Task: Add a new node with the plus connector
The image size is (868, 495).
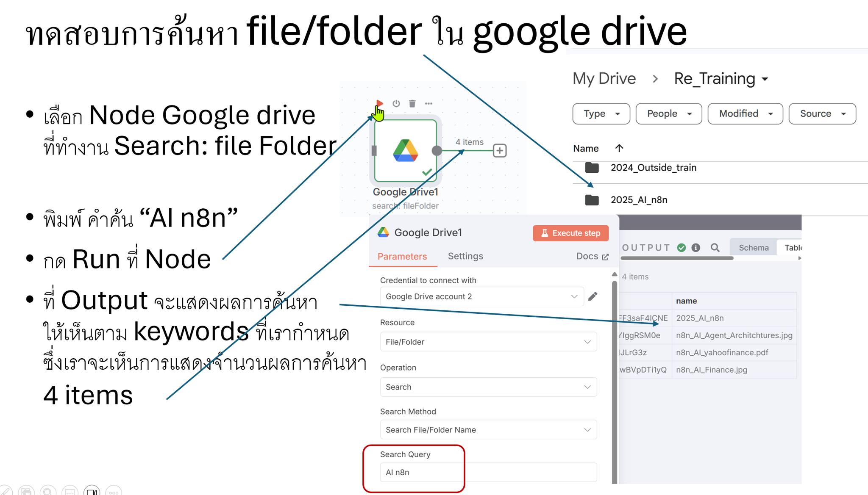Action: (500, 150)
